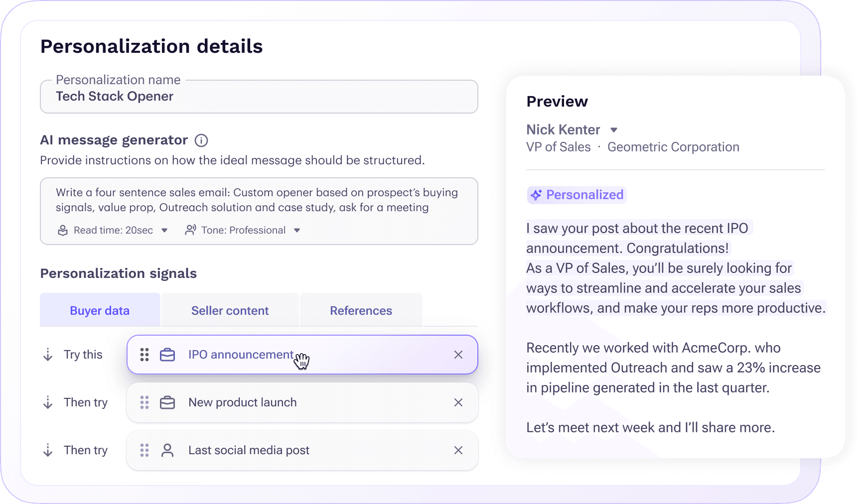Click person icon beside Last social media post
The image size is (865, 504).
[167, 450]
